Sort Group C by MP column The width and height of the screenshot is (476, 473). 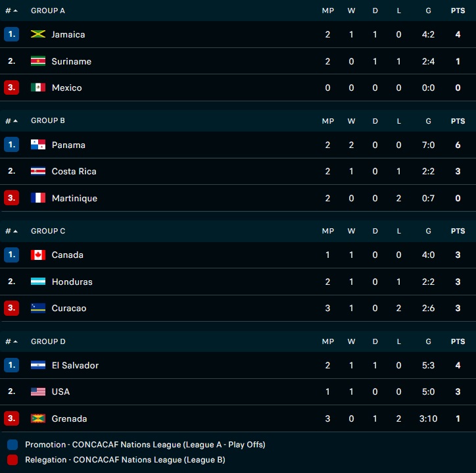click(x=327, y=231)
